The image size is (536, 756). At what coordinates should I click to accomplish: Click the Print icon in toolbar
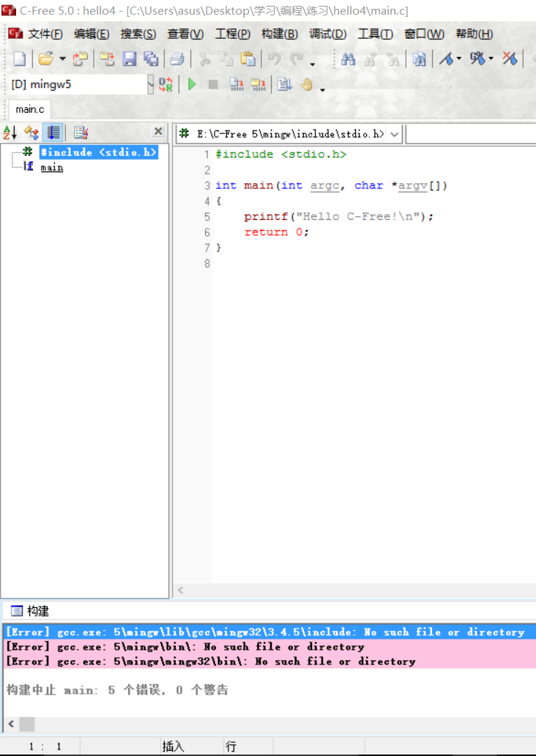pos(177,59)
